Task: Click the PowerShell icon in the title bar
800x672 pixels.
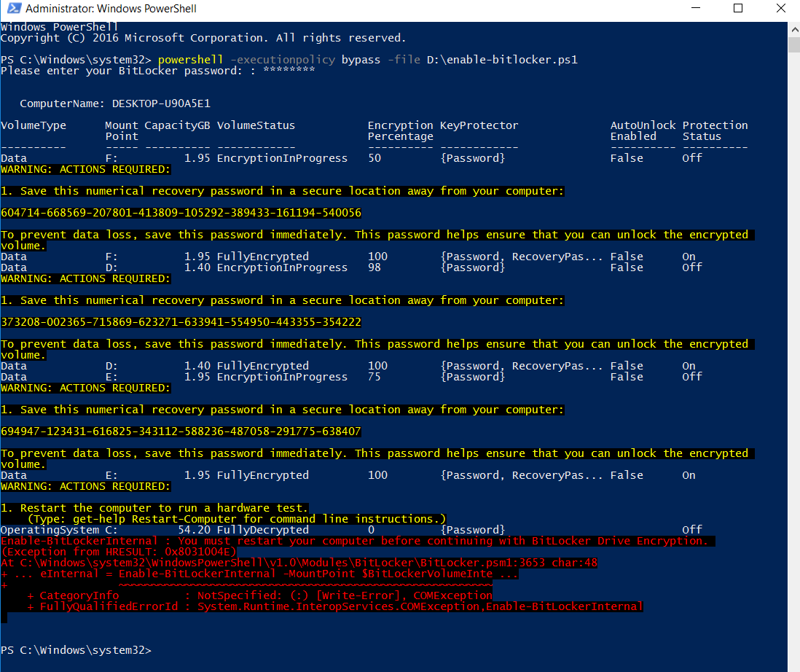Action: pos(12,9)
